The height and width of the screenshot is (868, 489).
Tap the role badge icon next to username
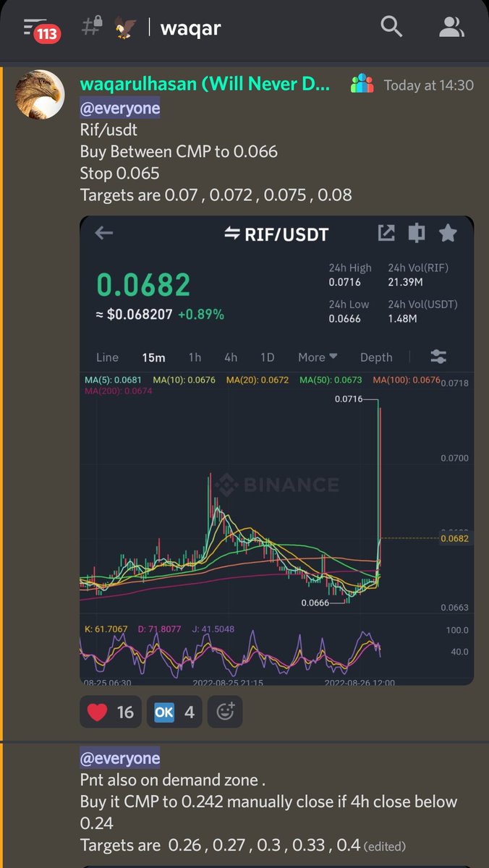click(x=361, y=84)
